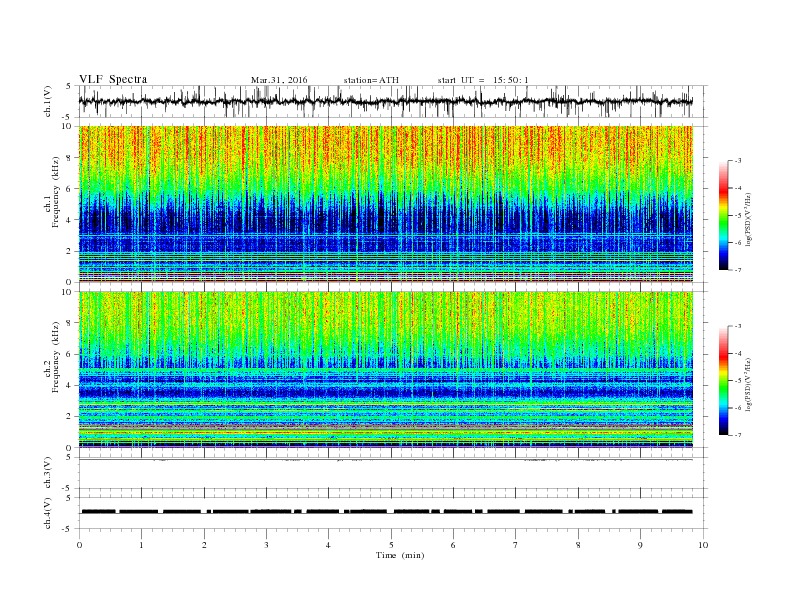The height and width of the screenshot is (612, 792).
Task: Click the time axis tick label '8'
Action: (x=578, y=545)
